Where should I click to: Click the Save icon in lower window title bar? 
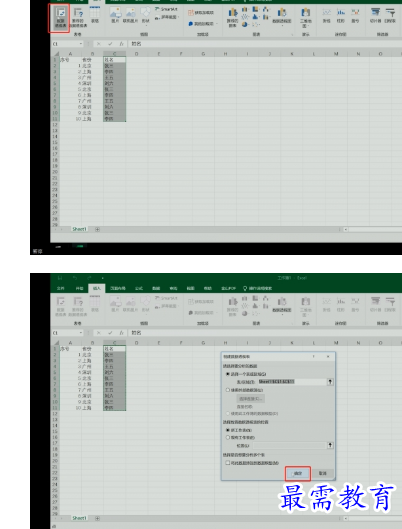pyautogui.click(x=60, y=278)
